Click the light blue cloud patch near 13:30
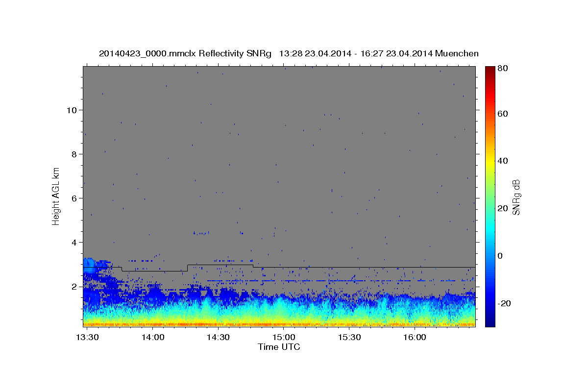This screenshot has width=588, height=392. coord(89,266)
